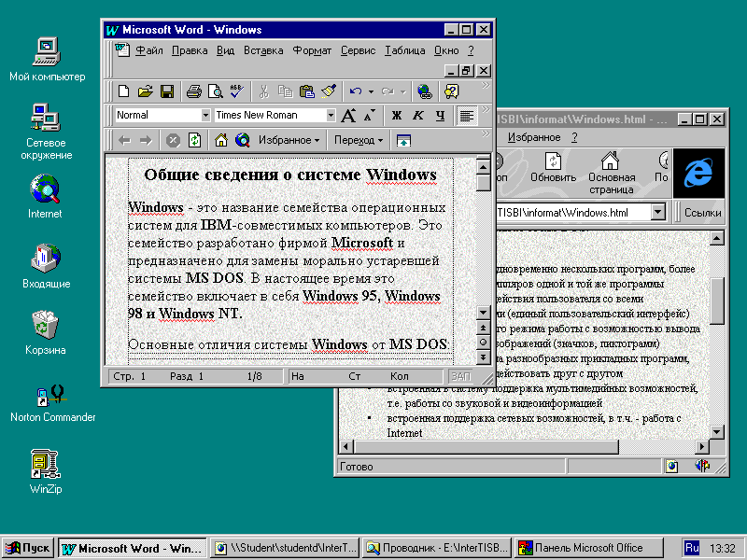The height and width of the screenshot is (560, 747).
Task: Click the Save floppy disk icon in Word
Action: click(167, 91)
